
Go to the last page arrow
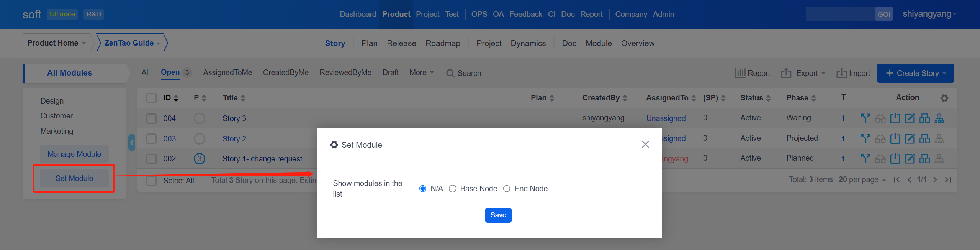948,179
